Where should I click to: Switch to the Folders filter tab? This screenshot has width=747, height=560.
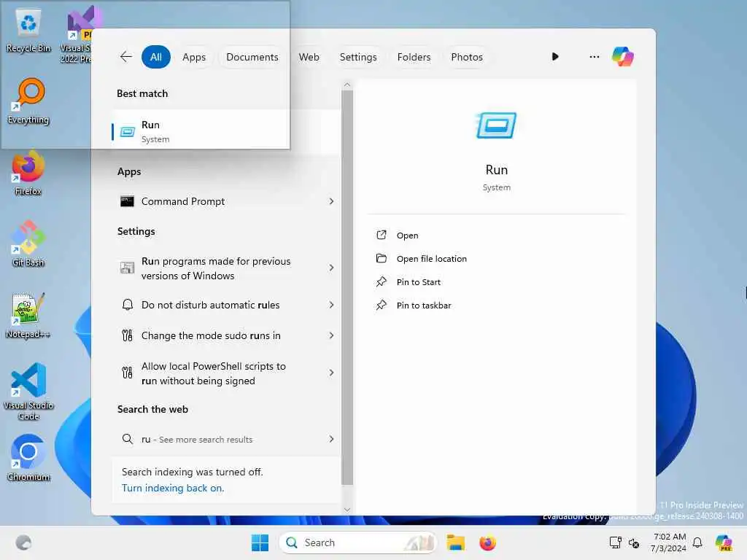(414, 57)
